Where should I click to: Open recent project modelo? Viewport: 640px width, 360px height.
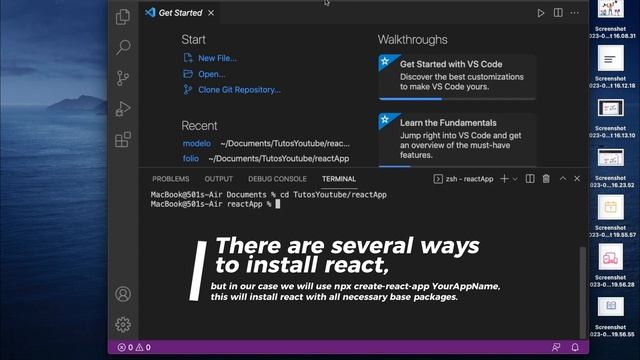197,143
